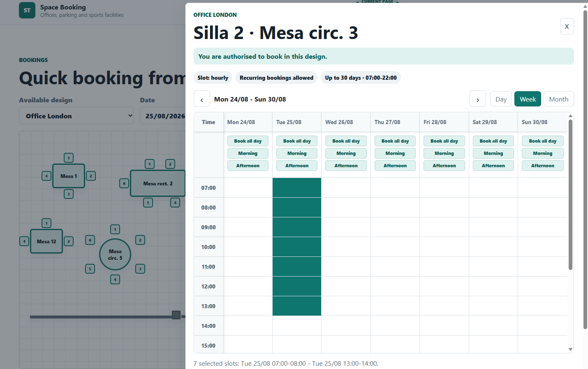The height and width of the screenshot is (369, 588).
Task: Select seat 6 left of Mesa rect. 2
Action: click(x=124, y=183)
